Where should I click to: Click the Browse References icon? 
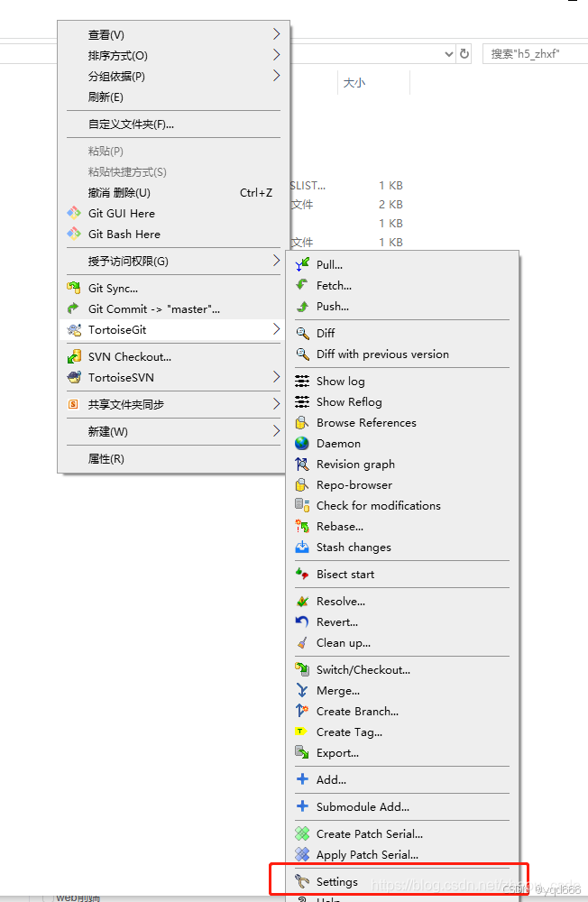[x=302, y=422]
